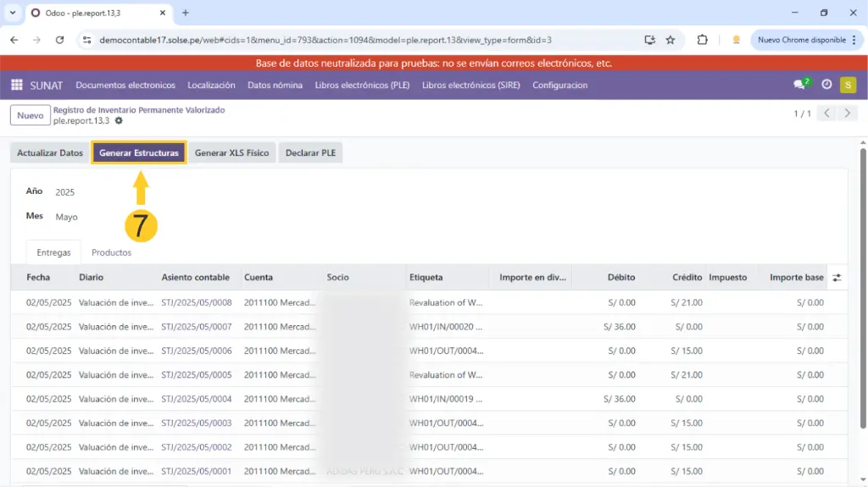Create a new record with Nuevo
This screenshot has height=487, width=868.
(x=30, y=115)
